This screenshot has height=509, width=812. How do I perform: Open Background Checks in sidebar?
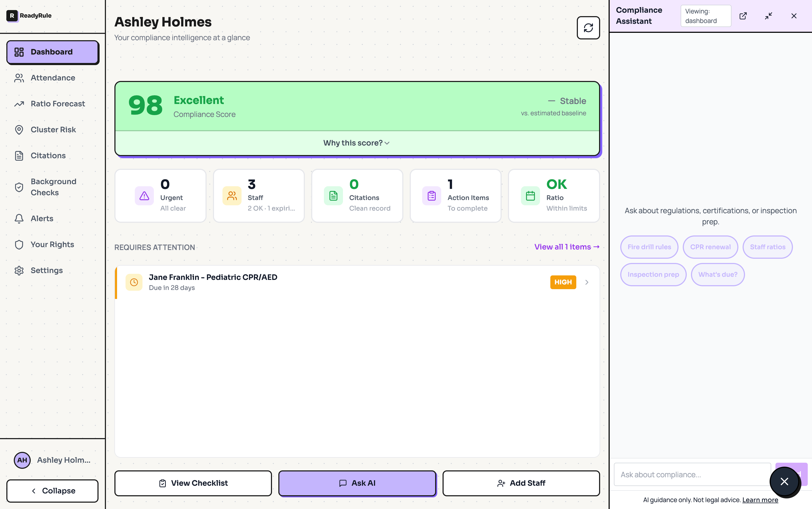tap(53, 187)
